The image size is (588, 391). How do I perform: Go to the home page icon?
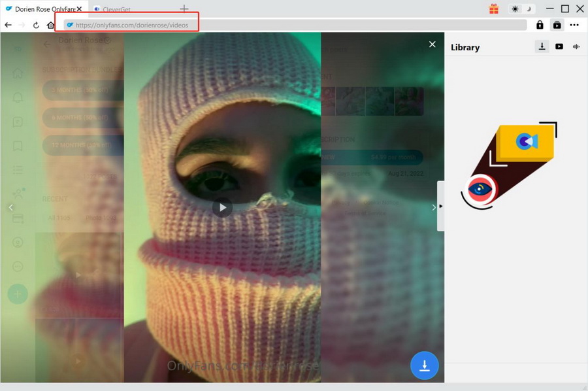pyautogui.click(x=51, y=25)
